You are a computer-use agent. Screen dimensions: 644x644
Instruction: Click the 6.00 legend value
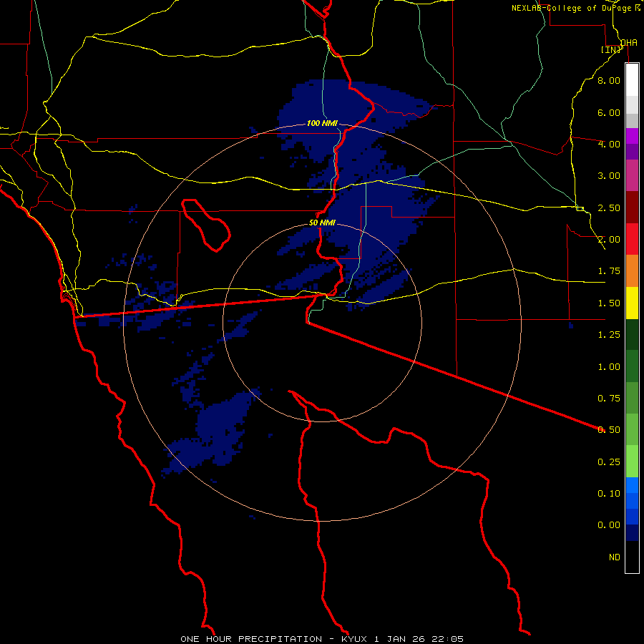609,112
